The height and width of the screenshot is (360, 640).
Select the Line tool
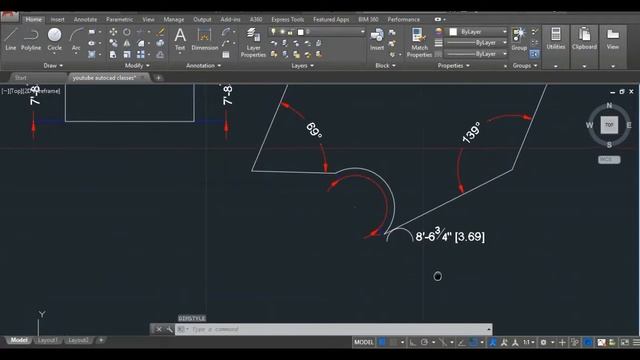(11, 39)
